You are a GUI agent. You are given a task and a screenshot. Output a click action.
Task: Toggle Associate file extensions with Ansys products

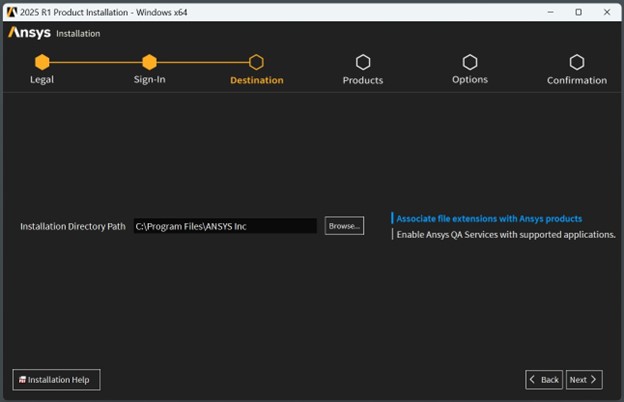(x=489, y=219)
